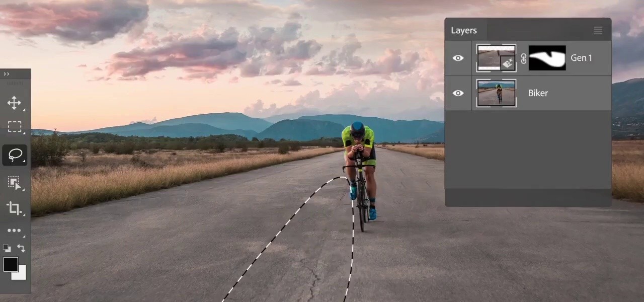The height and width of the screenshot is (302, 644).
Task: Click the mask link icon on Gen 1
Action: click(x=523, y=58)
